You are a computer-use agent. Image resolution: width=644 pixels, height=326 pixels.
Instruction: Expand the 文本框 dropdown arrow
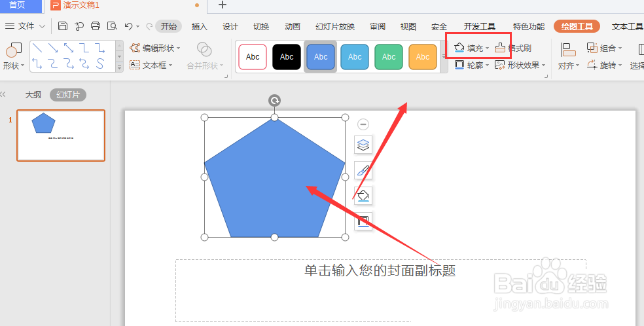point(170,65)
